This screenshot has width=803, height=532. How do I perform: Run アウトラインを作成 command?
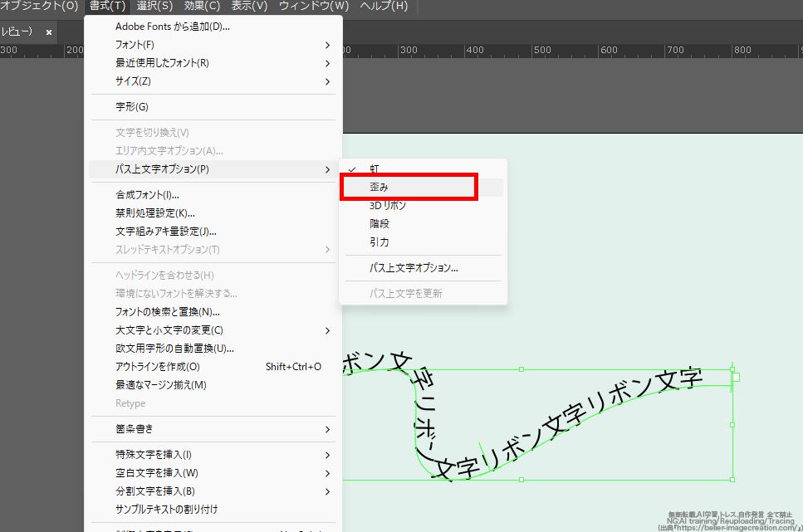coord(166,366)
